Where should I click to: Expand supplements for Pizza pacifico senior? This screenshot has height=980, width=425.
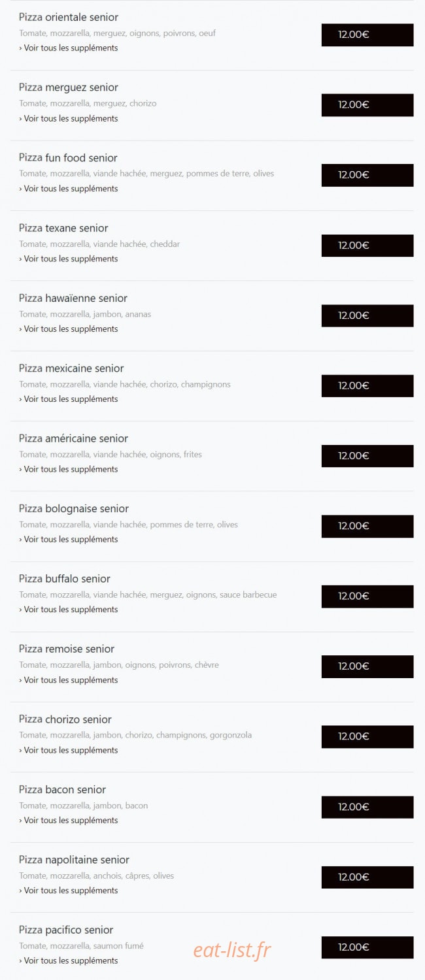tap(69, 960)
